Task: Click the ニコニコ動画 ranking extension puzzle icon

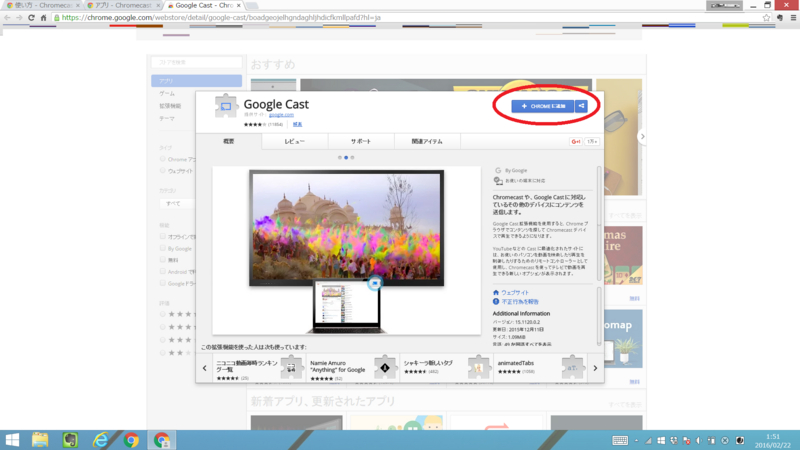Action: click(x=291, y=367)
